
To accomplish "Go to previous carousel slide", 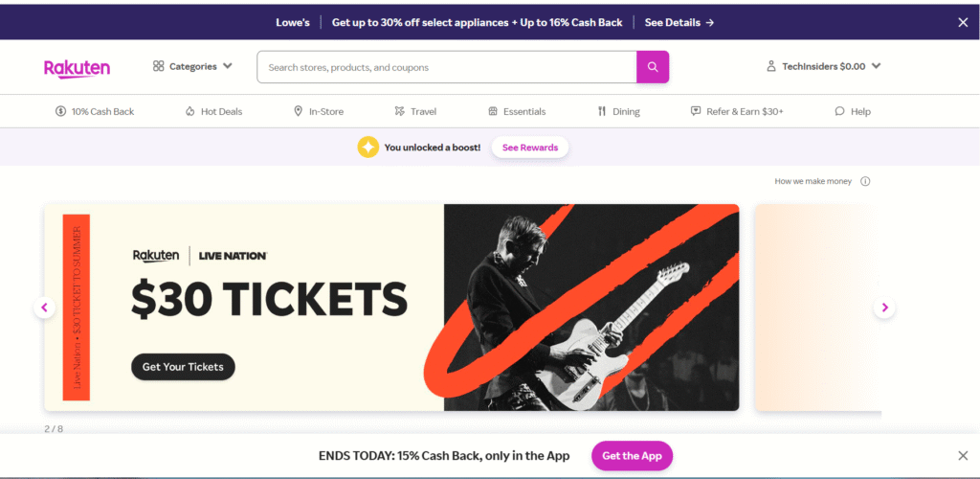I will click(x=44, y=308).
